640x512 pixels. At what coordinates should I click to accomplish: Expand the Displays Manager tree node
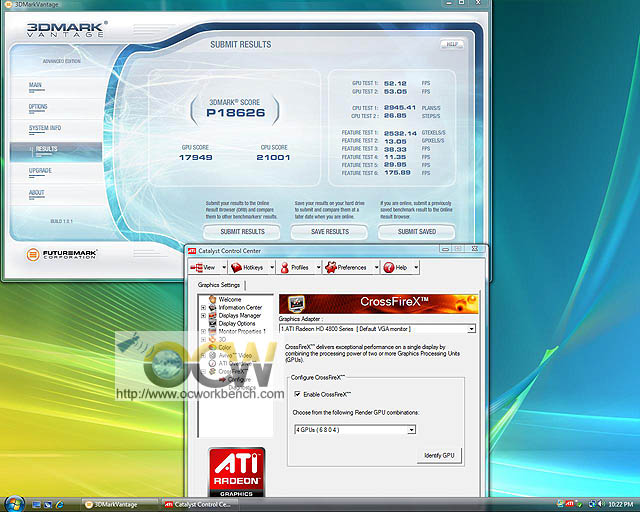point(203,316)
